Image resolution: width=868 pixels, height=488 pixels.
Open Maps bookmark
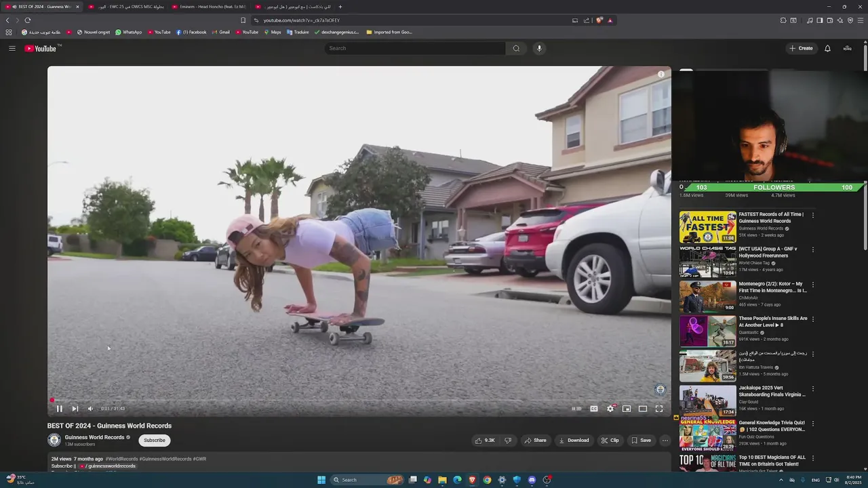tap(273, 32)
